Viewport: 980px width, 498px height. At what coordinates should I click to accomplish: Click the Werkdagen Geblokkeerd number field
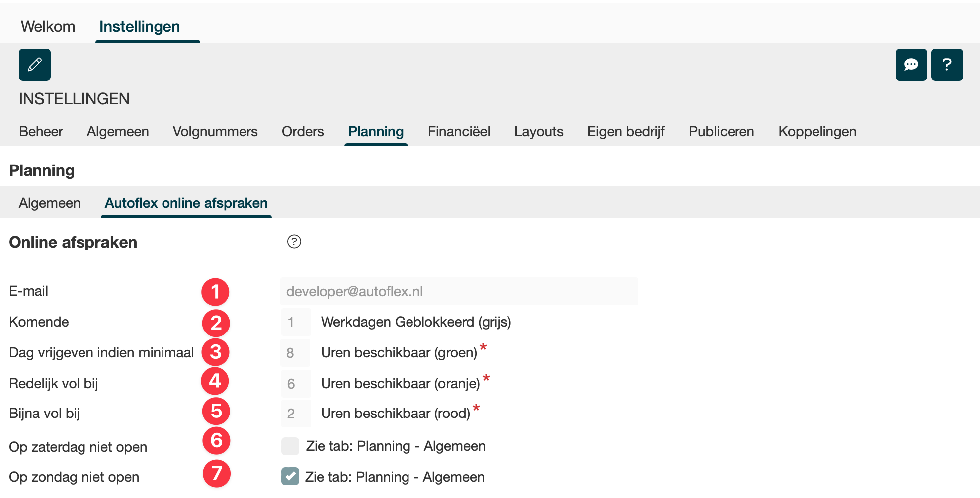click(x=296, y=323)
